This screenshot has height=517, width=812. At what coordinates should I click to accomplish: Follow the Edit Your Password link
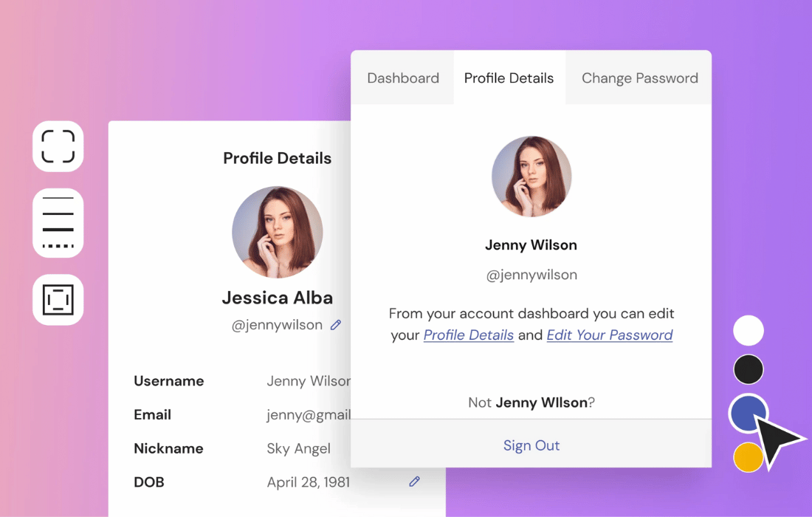click(x=610, y=335)
